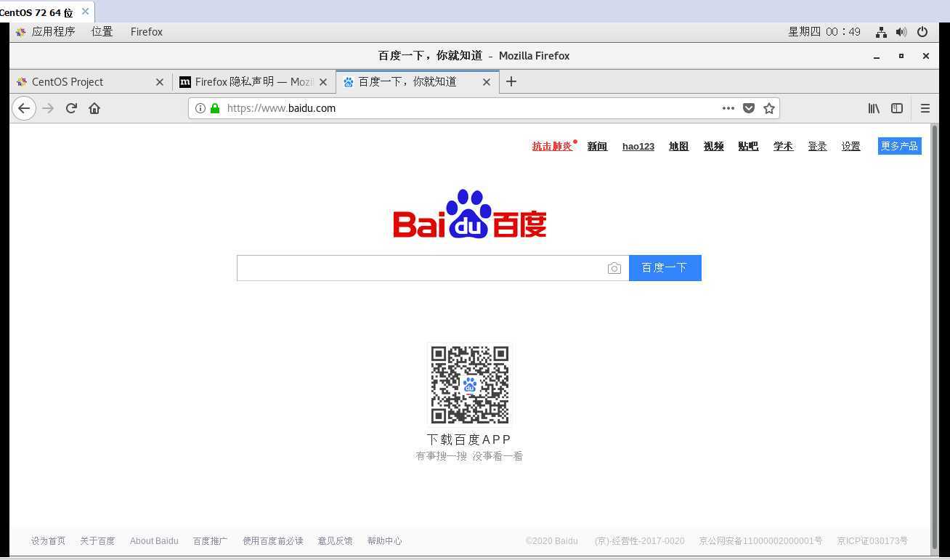Open the 贴吧 link
Viewport: 950px width, 560px height.
[748, 146]
